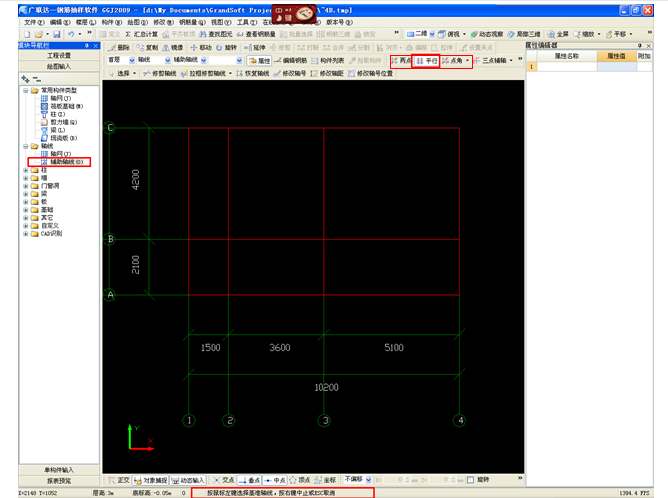The width and height of the screenshot is (668, 498).
Task: Open 构件列表 component list
Action: (328, 60)
